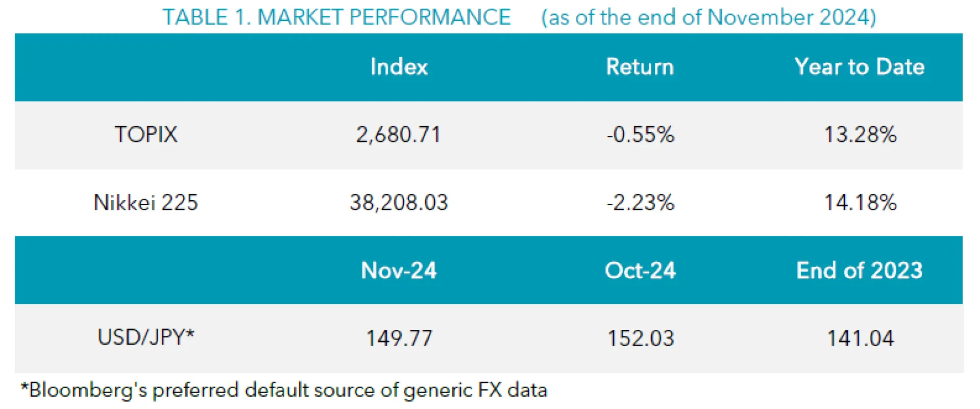
Task: Click the USD/JPY* row label
Action: 146,338
